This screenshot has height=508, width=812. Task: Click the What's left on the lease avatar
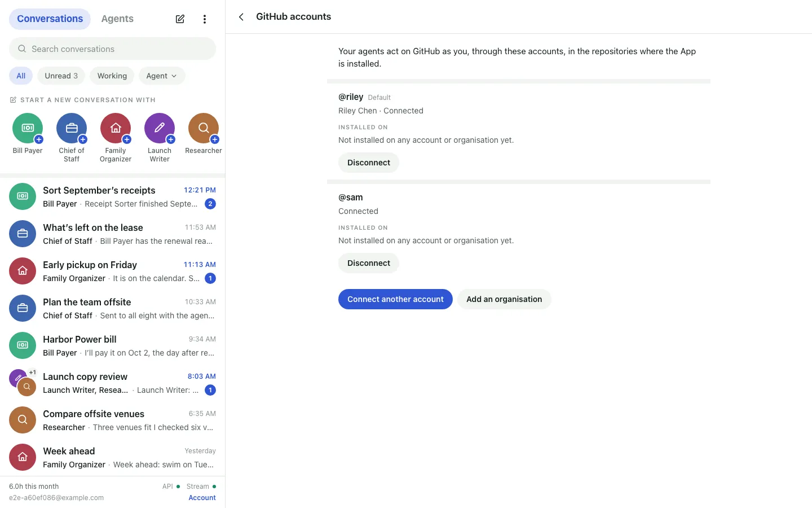pyautogui.click(x=23, y=234)
